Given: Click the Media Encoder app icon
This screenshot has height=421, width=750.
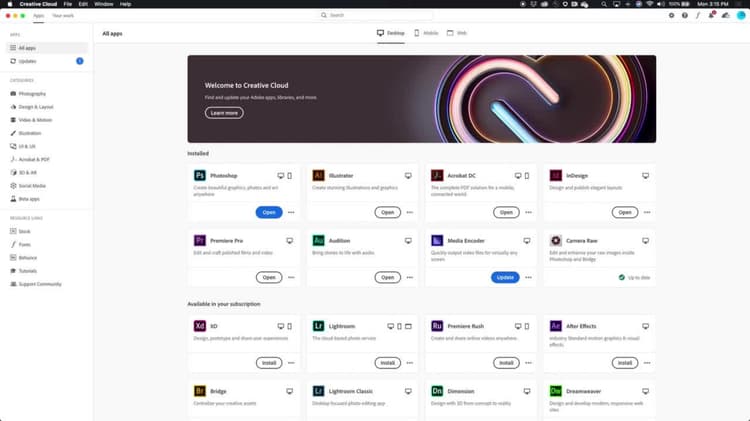Looking at the screenshot, I should (x=437, y=240).
